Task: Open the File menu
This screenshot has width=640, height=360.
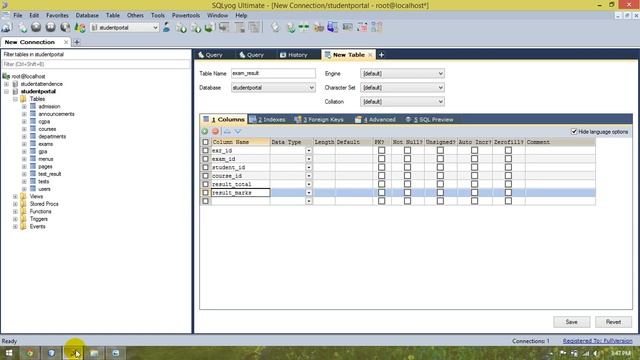Action: [x=18, y=15]
